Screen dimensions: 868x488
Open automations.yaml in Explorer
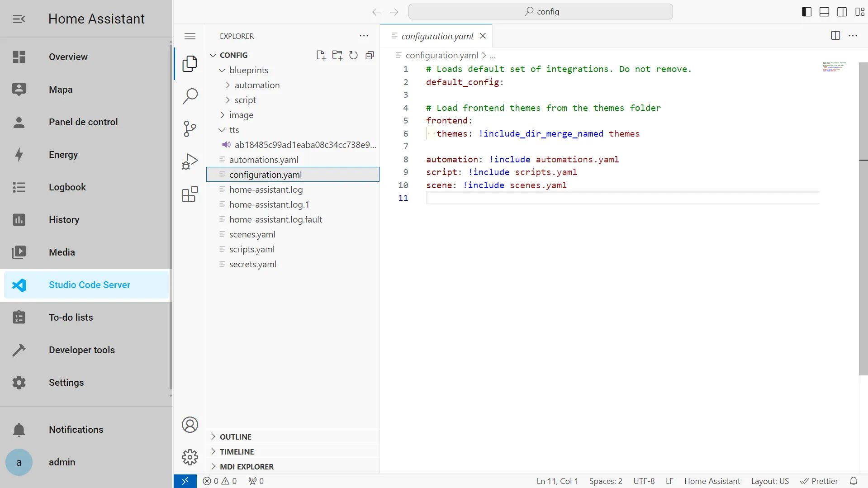click(293, 160)
